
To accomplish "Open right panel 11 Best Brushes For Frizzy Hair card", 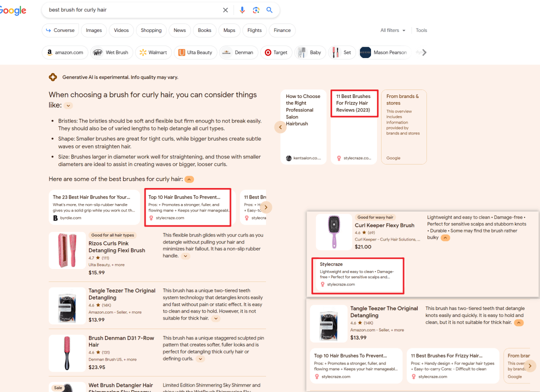I will click(453, 366).
